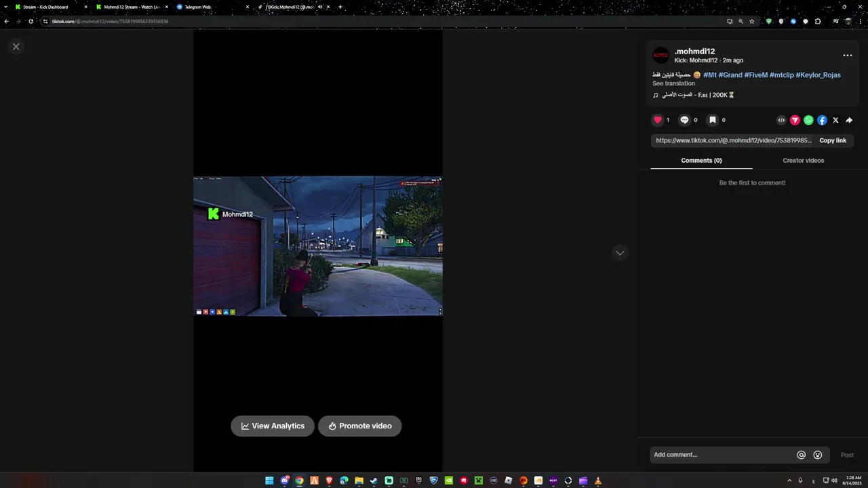Screen dimensions: 868x488
Task: Go back in browser
Action: tap(7, 21)
